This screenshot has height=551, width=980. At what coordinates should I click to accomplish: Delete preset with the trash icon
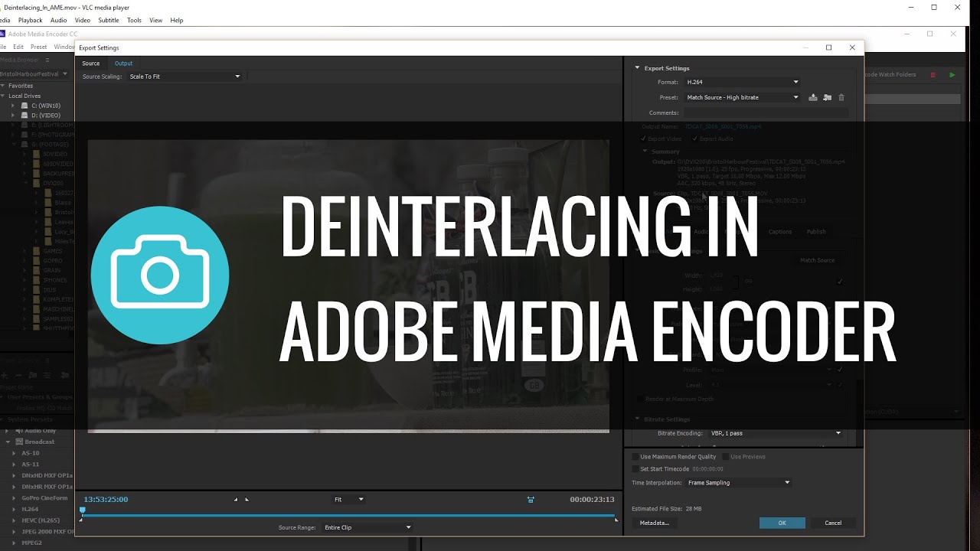(x=841, y=97)
